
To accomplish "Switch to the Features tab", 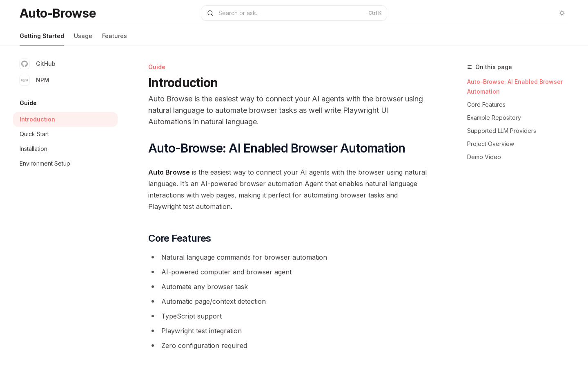I will [114, 36].
